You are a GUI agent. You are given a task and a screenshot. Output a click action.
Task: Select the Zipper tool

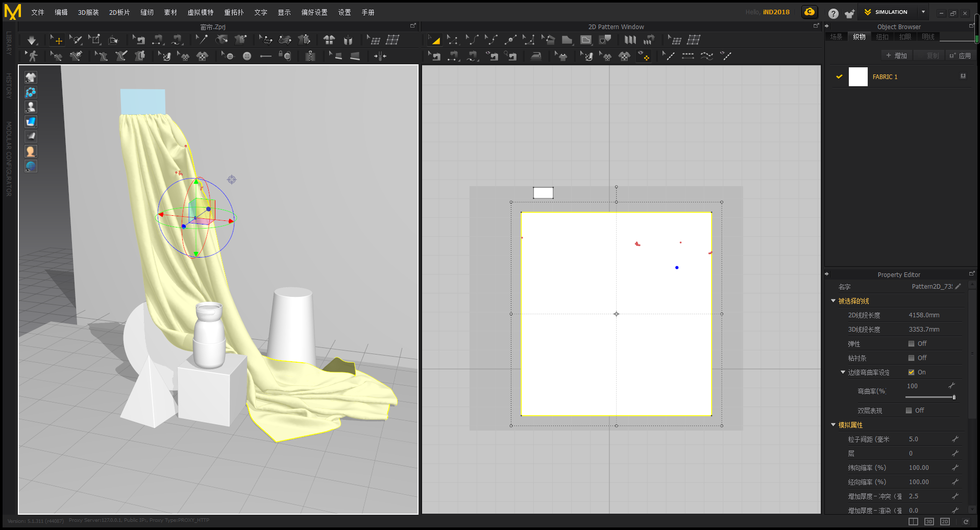(310, 56)
